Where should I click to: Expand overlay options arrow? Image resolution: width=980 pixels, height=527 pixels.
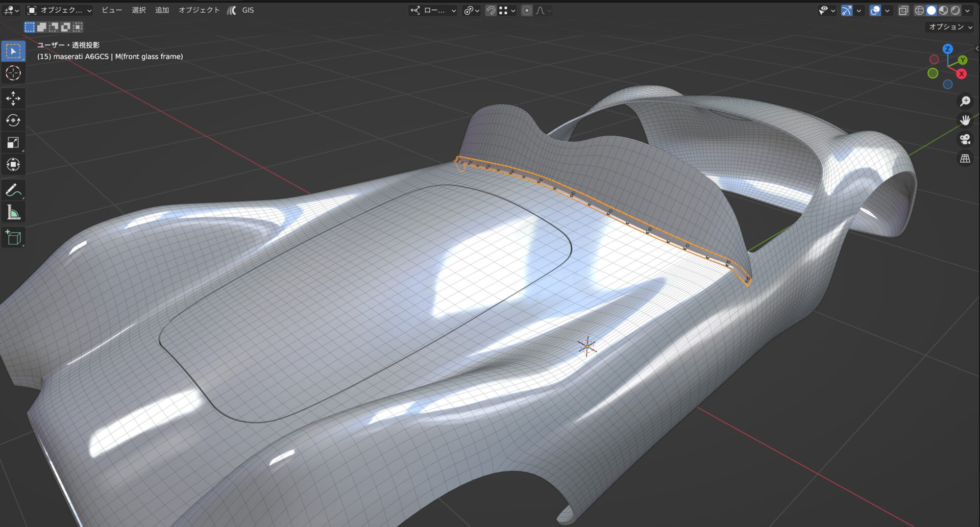click(x=887, y=10)
